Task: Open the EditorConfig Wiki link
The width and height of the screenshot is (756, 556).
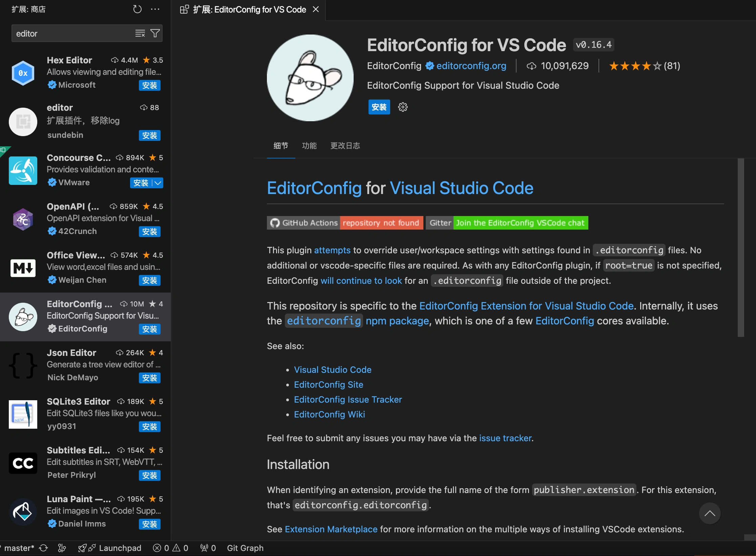Action: click(x=329, y=414)
